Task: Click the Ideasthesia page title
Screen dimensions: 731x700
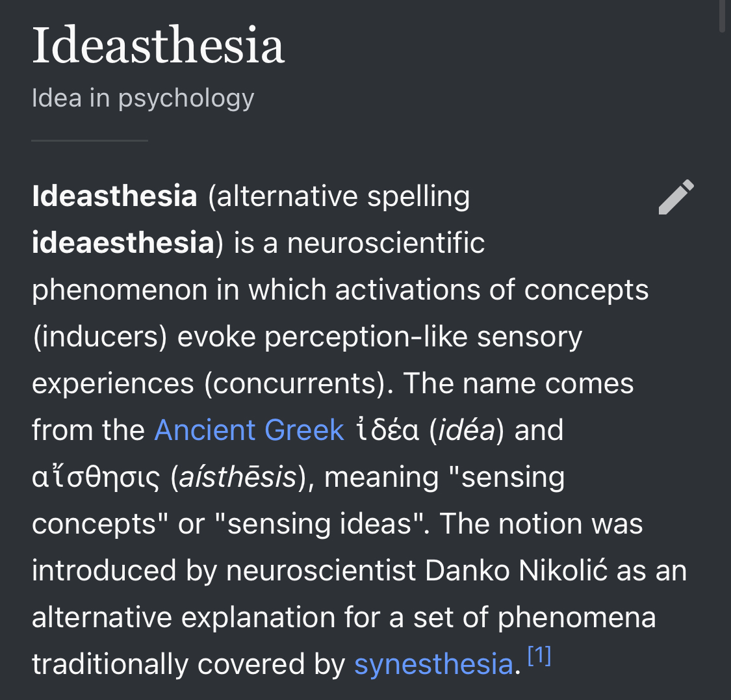Action: coord(158,46)
